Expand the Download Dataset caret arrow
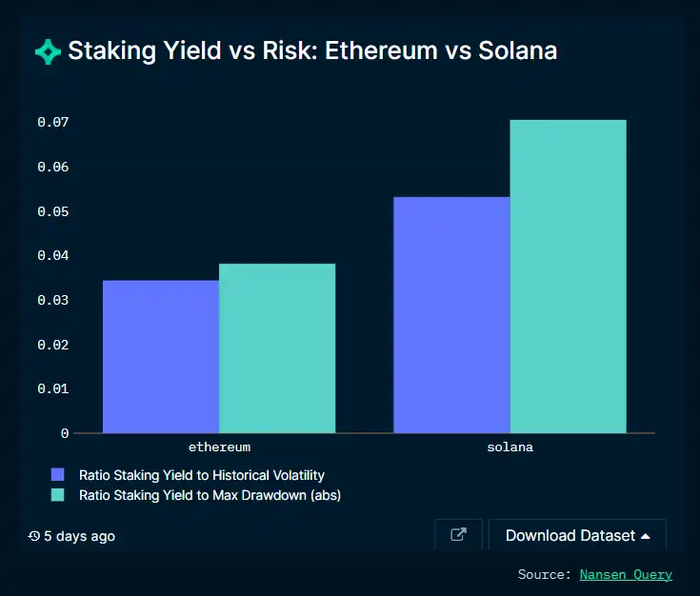The width and height of the screenshot is (700, 596). (x=646, y=536)
